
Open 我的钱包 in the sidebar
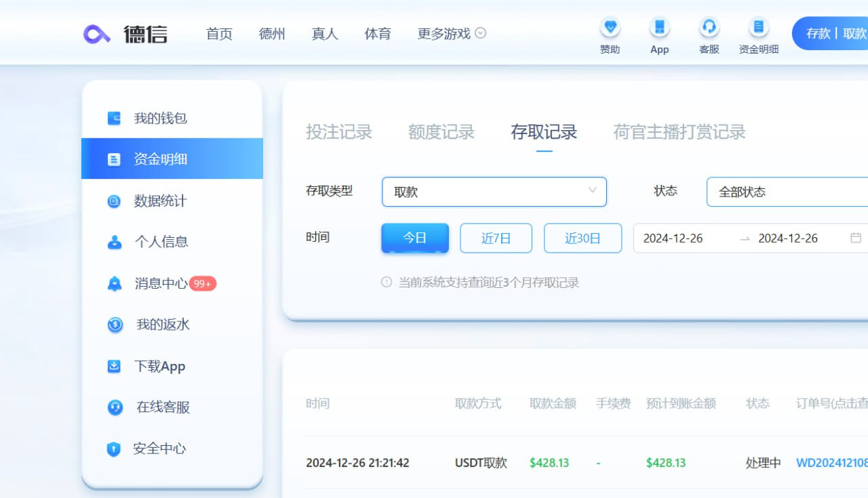172,118
